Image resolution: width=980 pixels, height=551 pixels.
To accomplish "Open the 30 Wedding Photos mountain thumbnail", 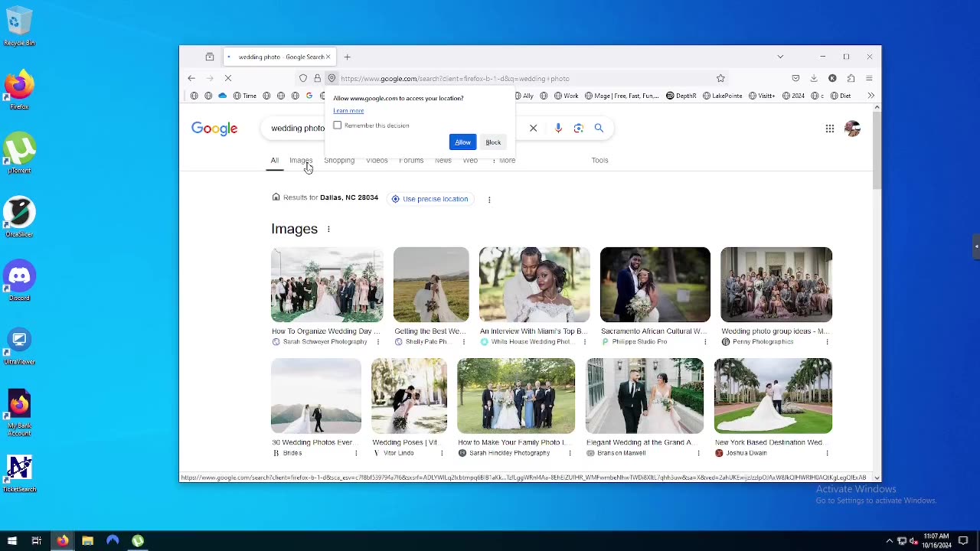I will [316, 396].
